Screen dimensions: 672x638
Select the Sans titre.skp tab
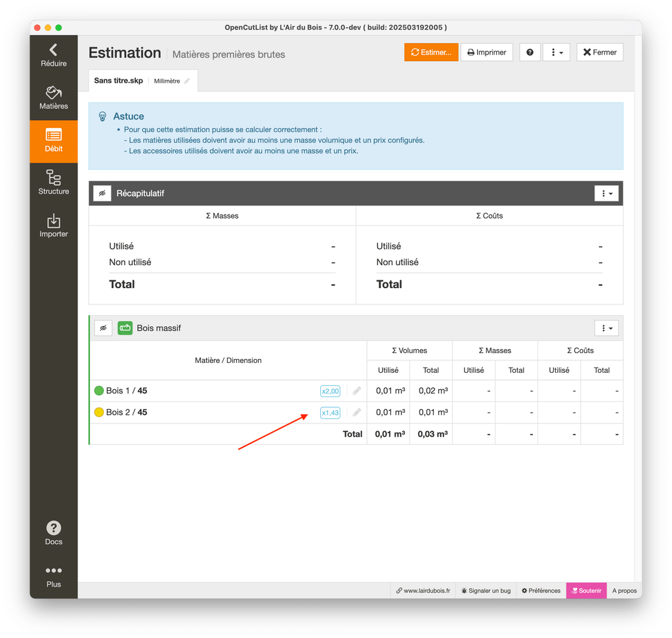(118, 81)
